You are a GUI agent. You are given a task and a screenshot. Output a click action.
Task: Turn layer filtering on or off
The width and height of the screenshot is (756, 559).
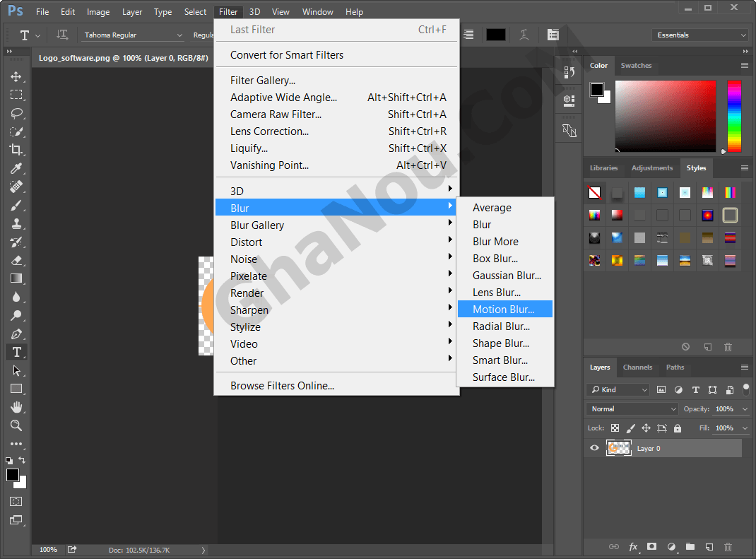[746, 389]
